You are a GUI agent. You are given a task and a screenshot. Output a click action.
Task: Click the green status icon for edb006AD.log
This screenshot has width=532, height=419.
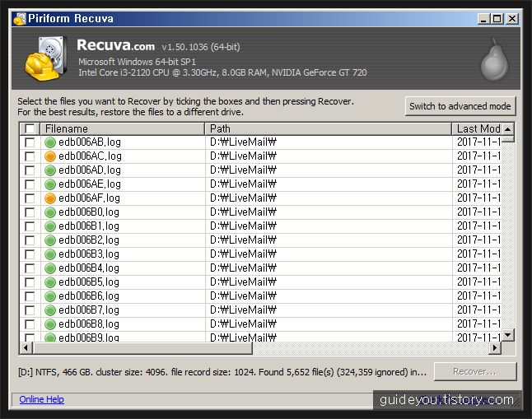(50, 170)
